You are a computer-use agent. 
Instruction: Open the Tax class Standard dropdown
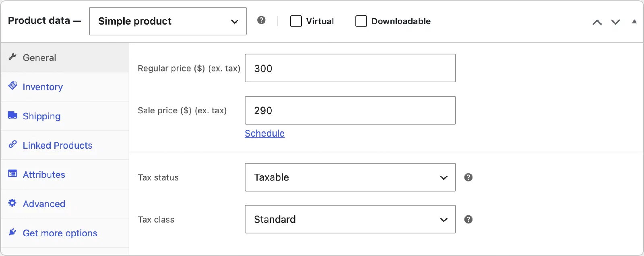[350, 219]
